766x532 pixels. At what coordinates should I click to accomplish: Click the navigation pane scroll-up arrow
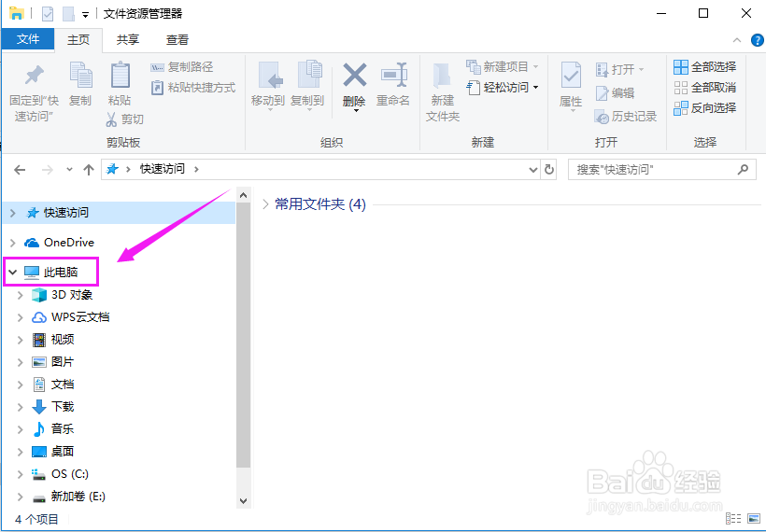click(243, 195)
